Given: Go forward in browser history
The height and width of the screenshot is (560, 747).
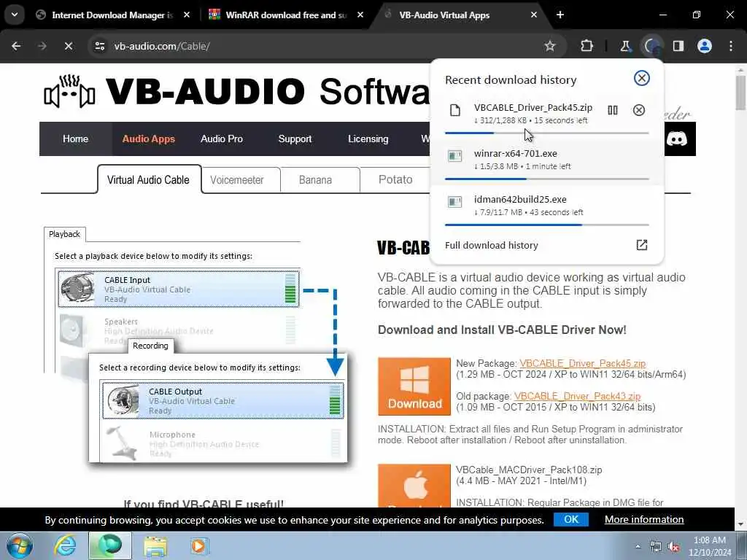Looking at the screenshot, I should click(x=42, y=46).
